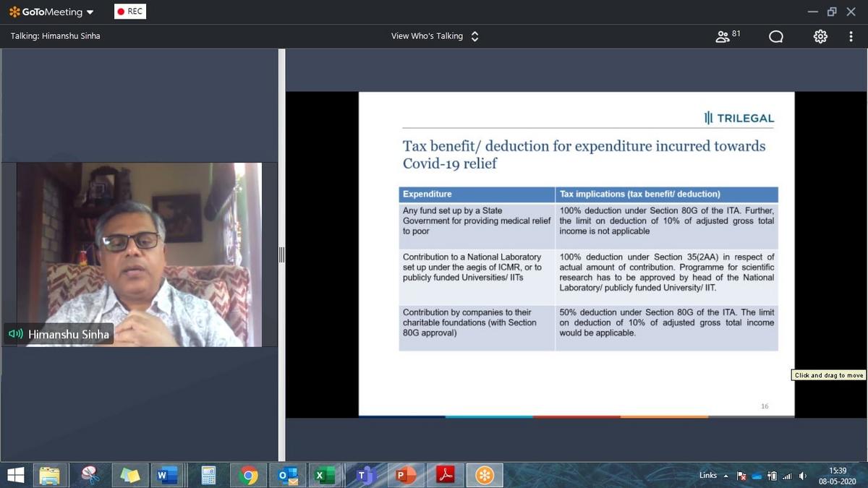This screenshot has width=868, height=488.
Task: Open Adobe Acrobat from the taskbar
Action: (445, 475)
